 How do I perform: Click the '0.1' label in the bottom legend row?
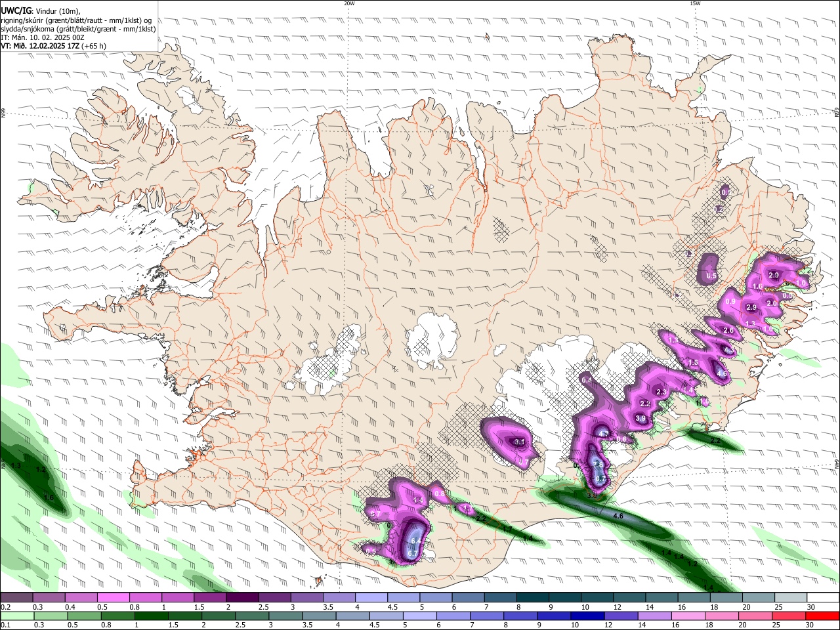5,625
